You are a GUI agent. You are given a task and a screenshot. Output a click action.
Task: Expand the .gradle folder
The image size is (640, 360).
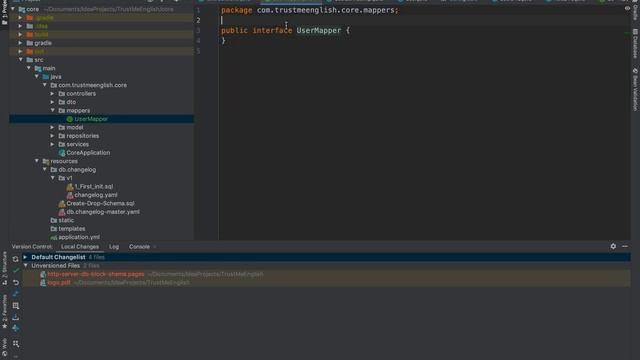click(20, 18)
